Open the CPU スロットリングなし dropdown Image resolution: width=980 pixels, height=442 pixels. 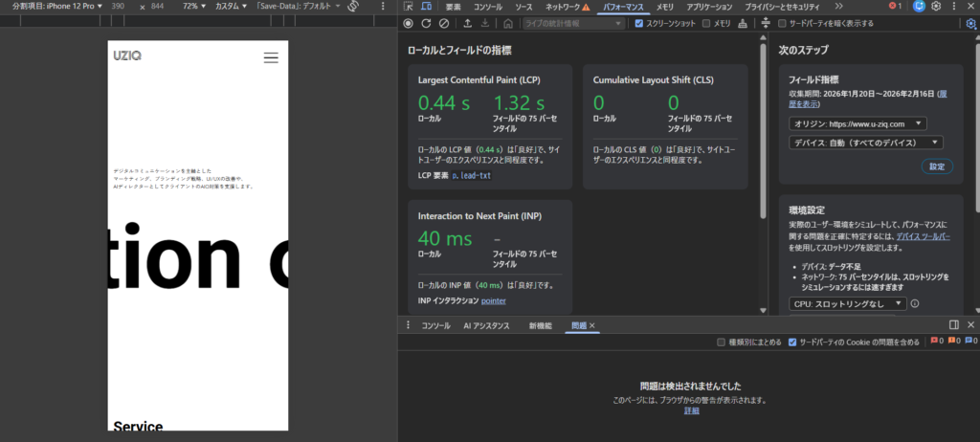click(846, 303)
